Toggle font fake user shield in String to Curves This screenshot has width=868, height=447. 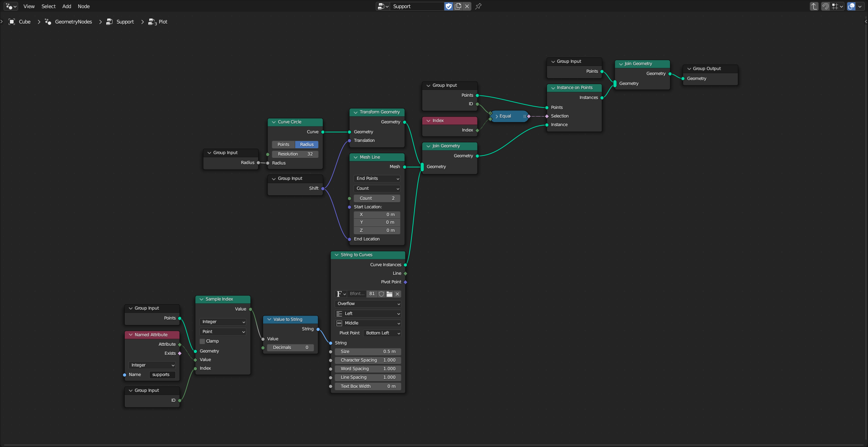[381, 294]
